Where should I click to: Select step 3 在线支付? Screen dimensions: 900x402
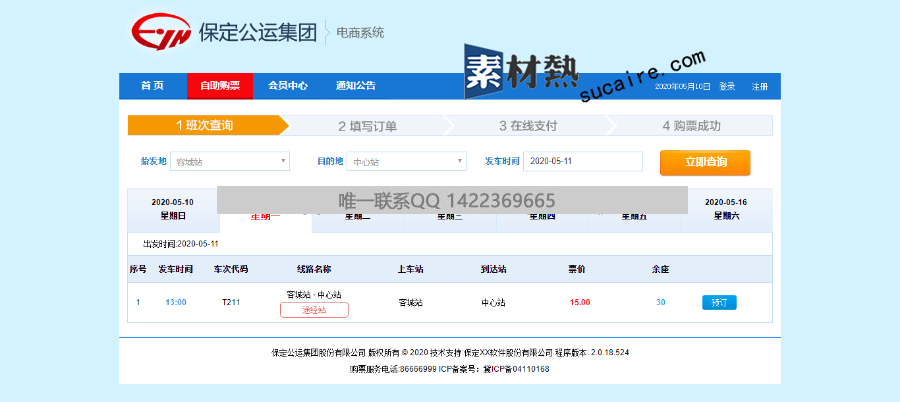[528, 126]
